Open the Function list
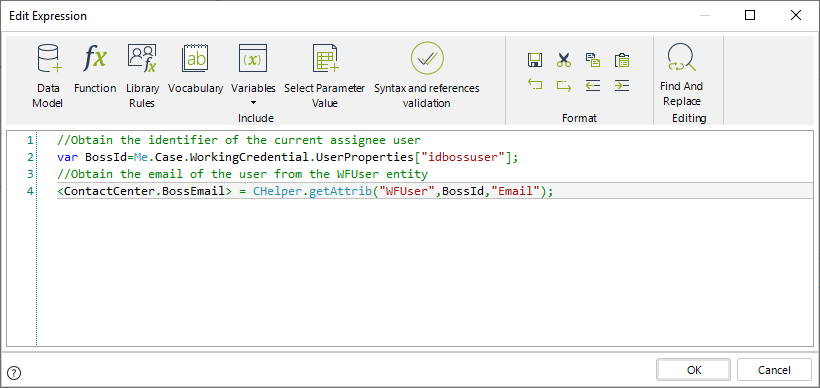This screenshot has width=820, height=388. (x=95, y=69)
